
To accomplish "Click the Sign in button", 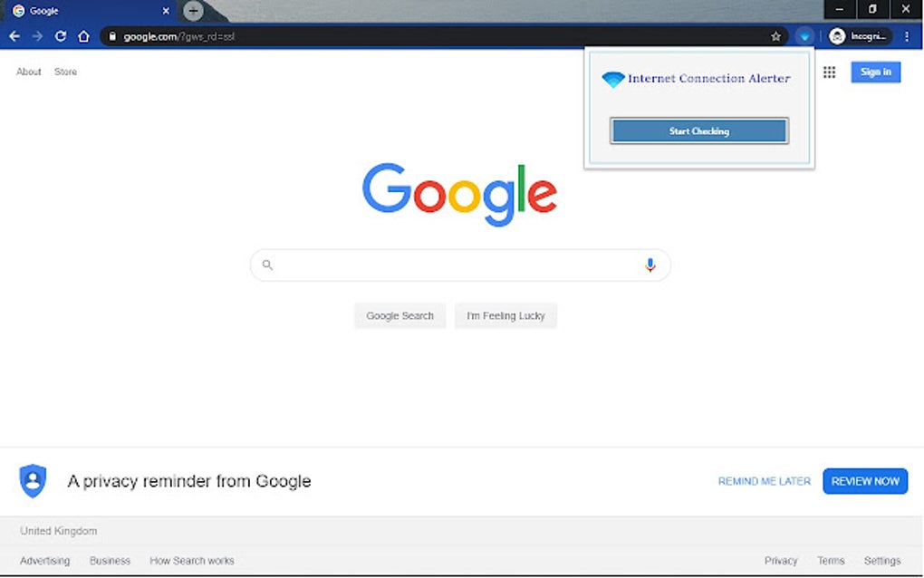I will [875, 72].
